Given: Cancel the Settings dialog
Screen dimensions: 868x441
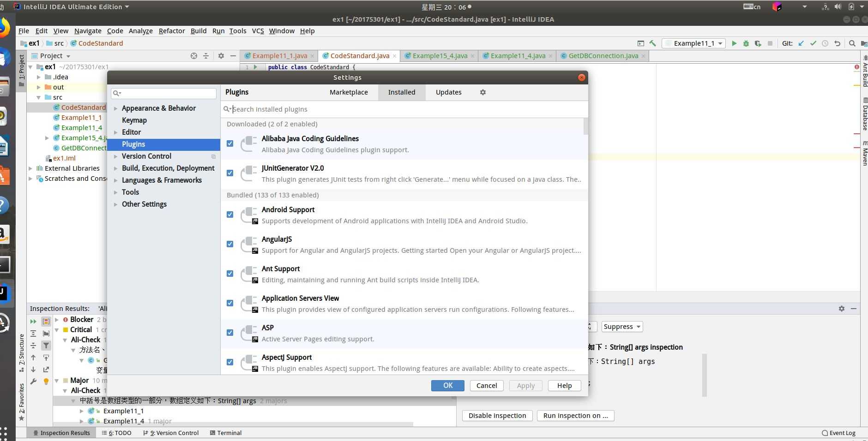Looking at the screenshot, I should pos(487,386).
